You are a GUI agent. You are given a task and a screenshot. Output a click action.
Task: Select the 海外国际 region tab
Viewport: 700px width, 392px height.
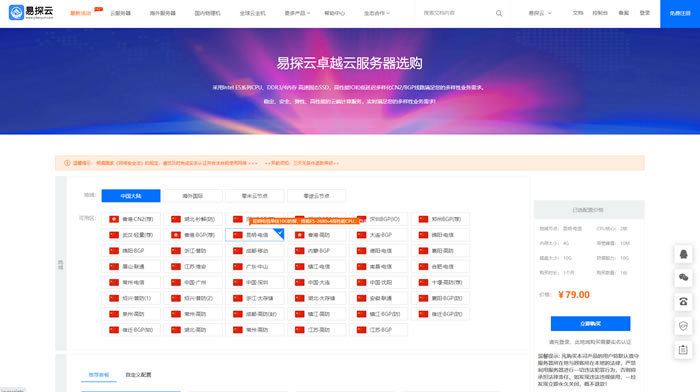193,196
